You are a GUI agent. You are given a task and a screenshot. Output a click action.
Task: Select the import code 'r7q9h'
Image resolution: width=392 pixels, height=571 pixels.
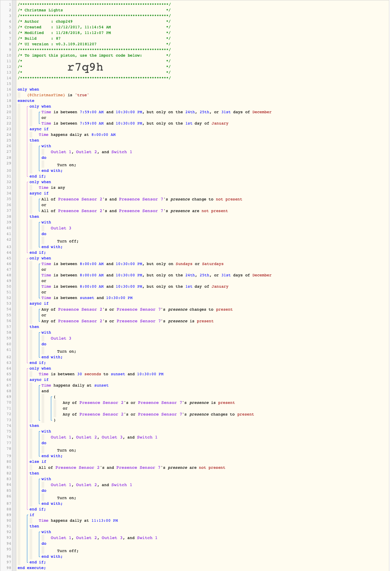85,67
